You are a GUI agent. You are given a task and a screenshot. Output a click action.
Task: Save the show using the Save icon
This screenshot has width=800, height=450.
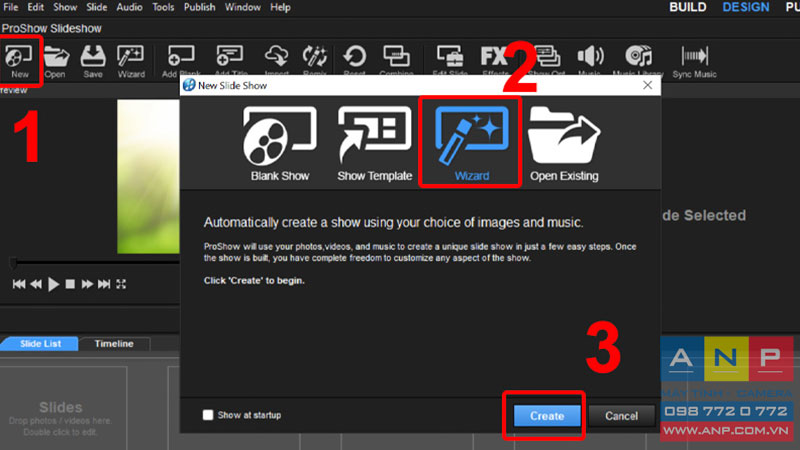[93, 61]
